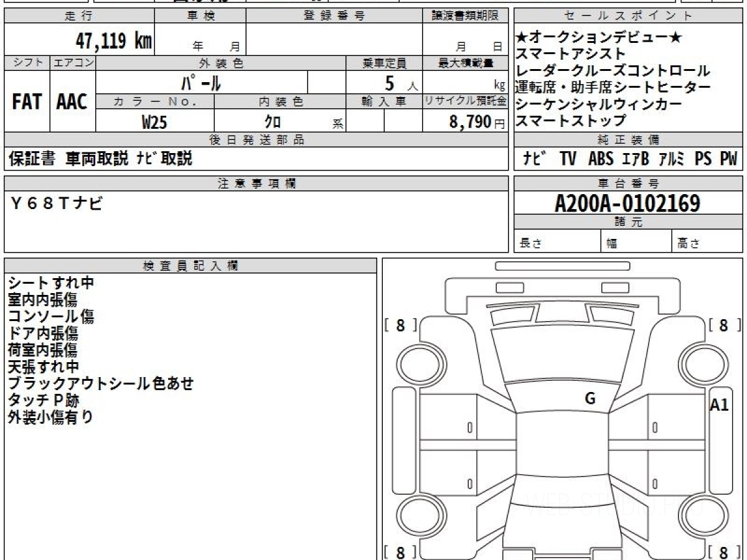Select the 8,790円 recycle deposit amount

tap(477, 122)
